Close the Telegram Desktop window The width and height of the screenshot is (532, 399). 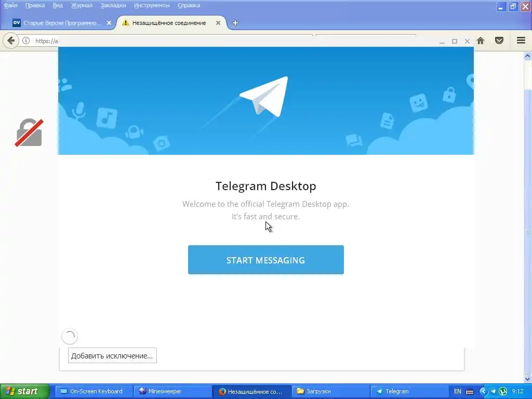tap(467, 42)
